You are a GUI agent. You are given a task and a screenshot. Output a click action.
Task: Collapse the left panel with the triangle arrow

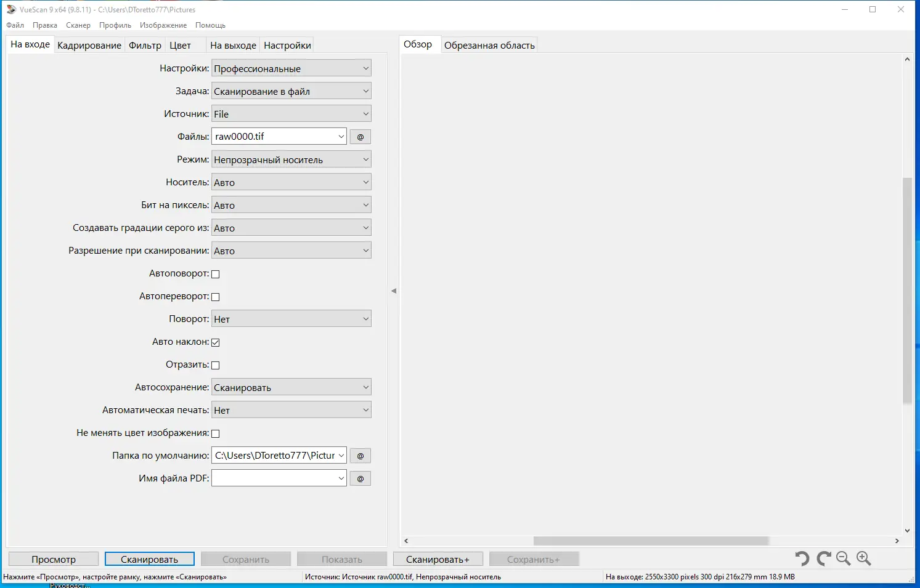(394, 291)
